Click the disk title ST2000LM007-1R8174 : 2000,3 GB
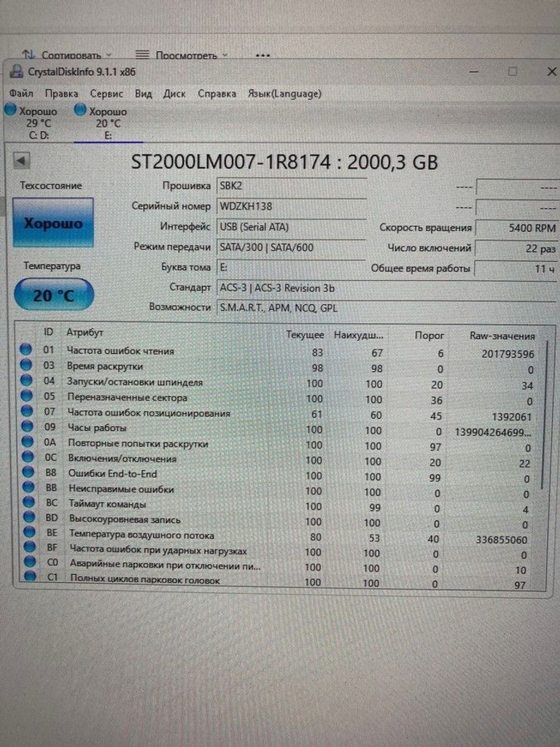The height and width of the screenshot is (747, 560). (x=284, y=162)
